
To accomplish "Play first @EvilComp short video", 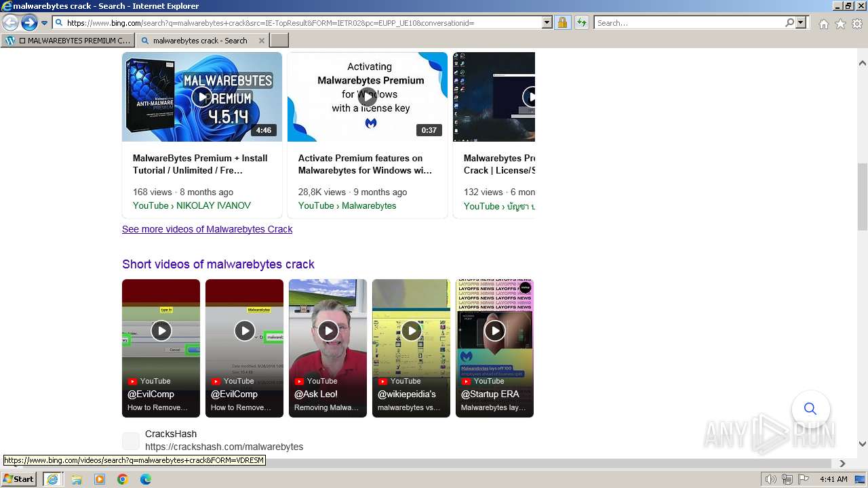I will [x=161, y=331].
